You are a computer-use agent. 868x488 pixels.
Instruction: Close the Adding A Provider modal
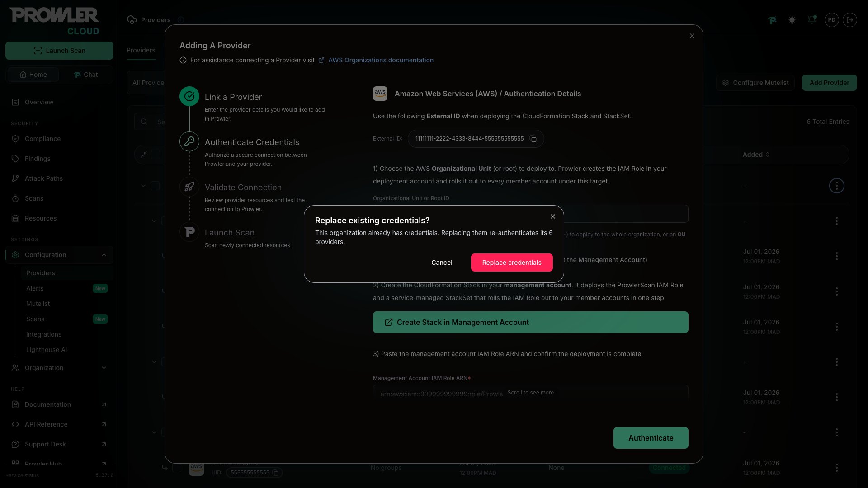(692, 36)
